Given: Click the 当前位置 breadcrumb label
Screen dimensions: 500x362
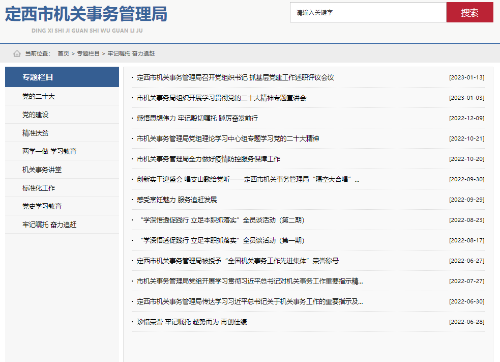Looking at the screenshot, I should pos(38,53).
